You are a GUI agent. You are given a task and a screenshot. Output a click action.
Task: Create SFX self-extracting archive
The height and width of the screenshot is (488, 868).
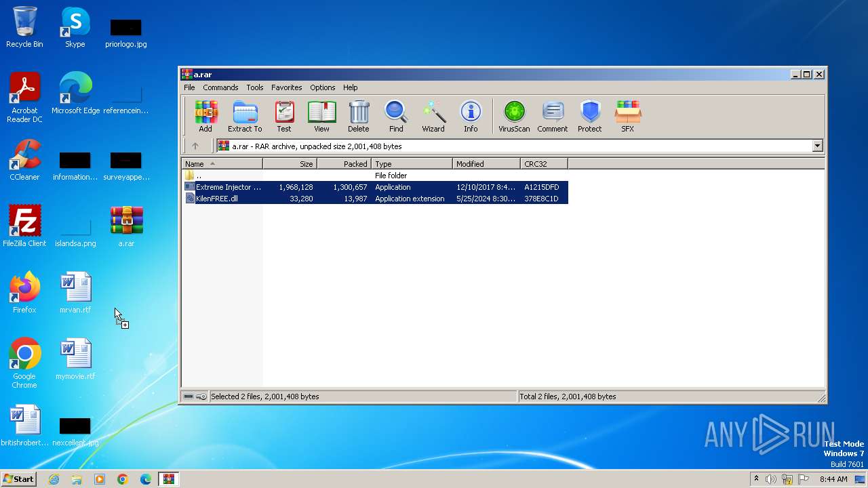[628, 117]
